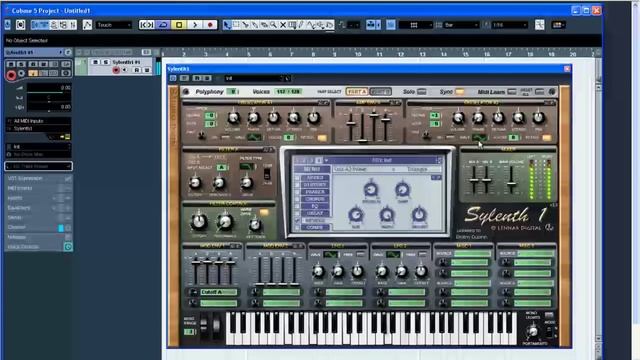Toggle the Filter Control Warm Drive button
Viewport: 640px width, 360px height.
pos(264,213)
